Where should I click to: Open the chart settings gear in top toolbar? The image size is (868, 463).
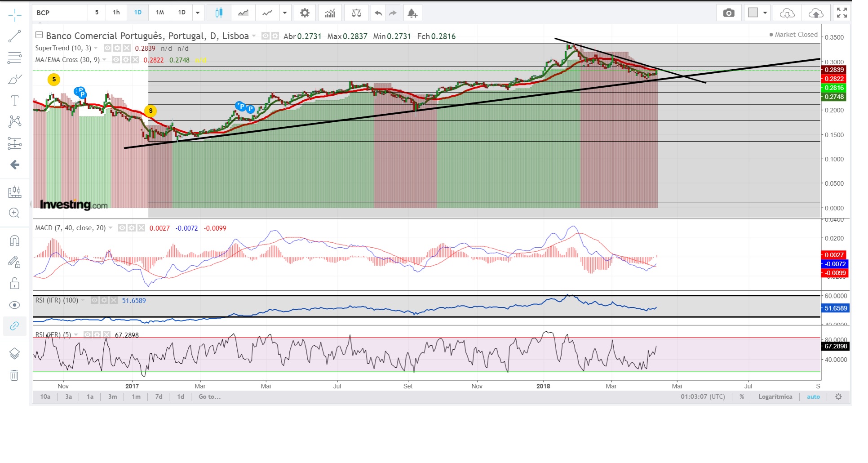pos(305,13)
